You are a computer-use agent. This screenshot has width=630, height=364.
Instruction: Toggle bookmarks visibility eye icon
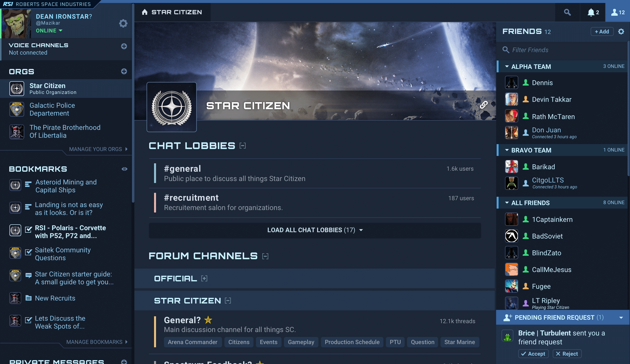click(124, 169)
